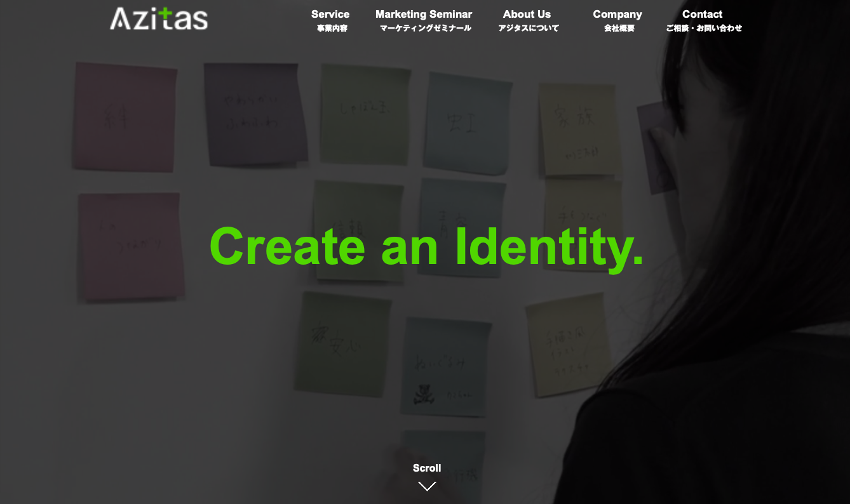Click the ご相談・お問い合わせ subtitle under Contact

point(704,29)
